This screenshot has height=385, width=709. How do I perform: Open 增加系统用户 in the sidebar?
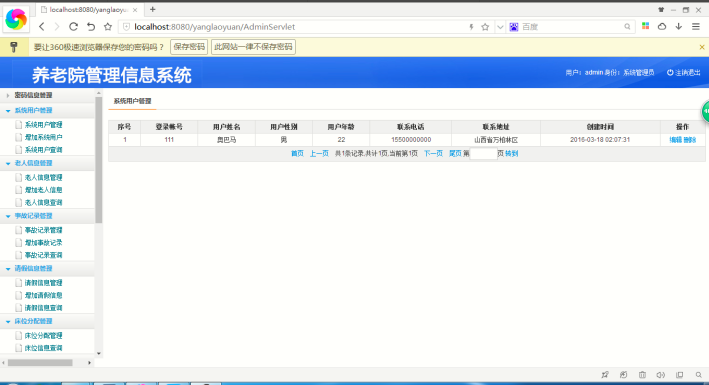click(43, 137)
